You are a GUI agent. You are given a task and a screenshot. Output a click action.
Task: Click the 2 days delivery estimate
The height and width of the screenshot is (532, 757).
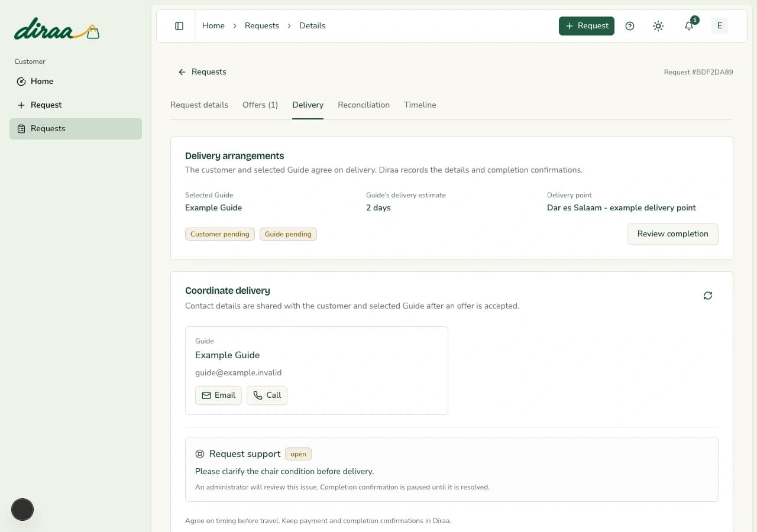[x=378, y=208]
